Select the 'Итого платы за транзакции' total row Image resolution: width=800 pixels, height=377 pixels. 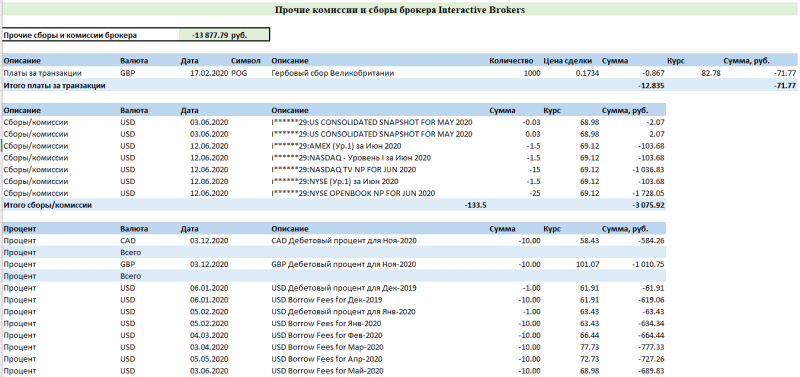pos(399,86)
